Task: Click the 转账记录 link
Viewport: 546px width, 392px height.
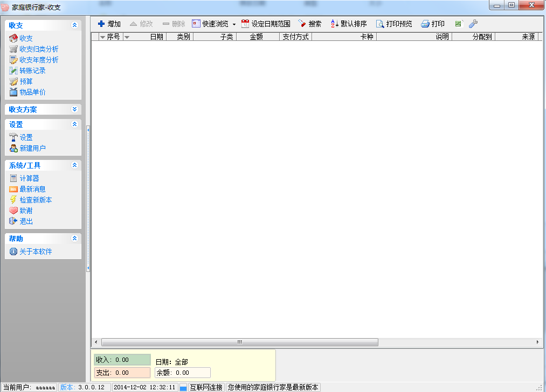Action: 32,71
